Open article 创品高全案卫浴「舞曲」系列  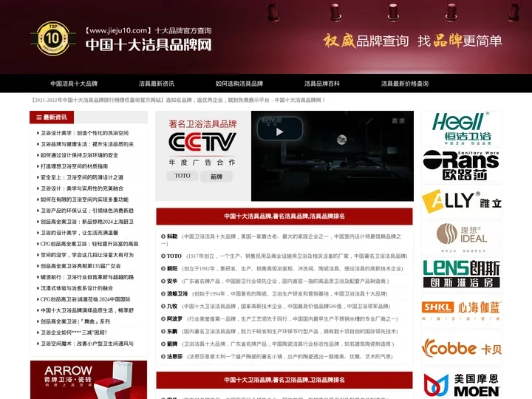tap(75, 321)
